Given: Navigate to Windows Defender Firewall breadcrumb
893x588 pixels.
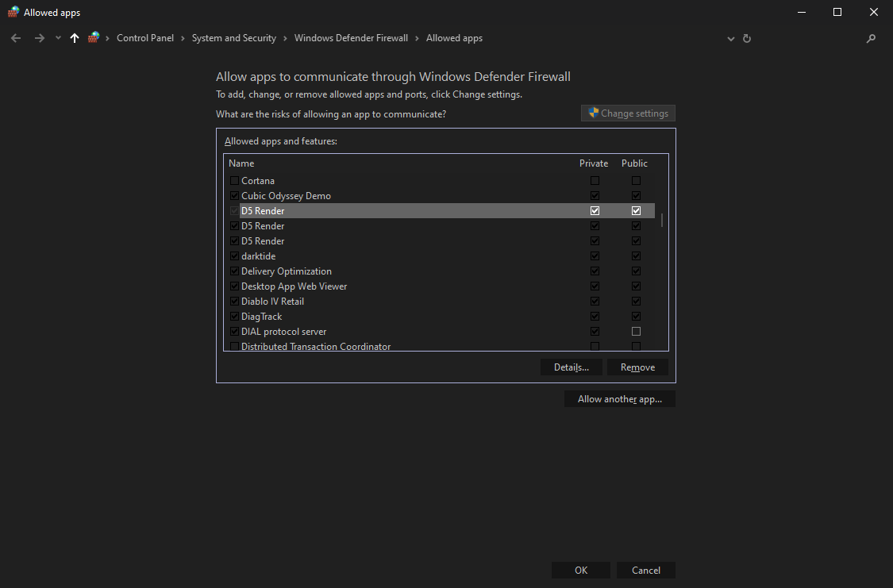Looking at the screenshot, I should point(351,38).
